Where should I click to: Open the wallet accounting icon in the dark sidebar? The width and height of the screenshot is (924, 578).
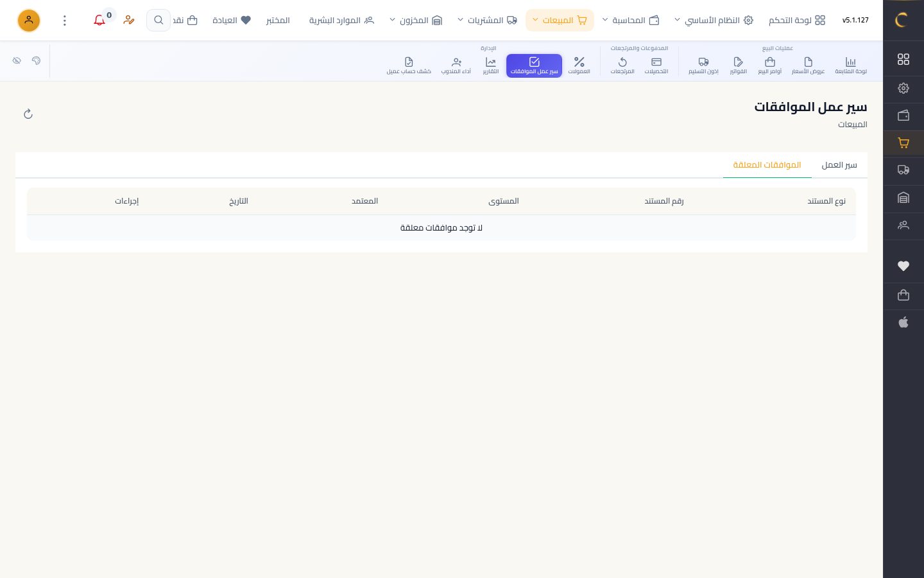tap(903, 116)
